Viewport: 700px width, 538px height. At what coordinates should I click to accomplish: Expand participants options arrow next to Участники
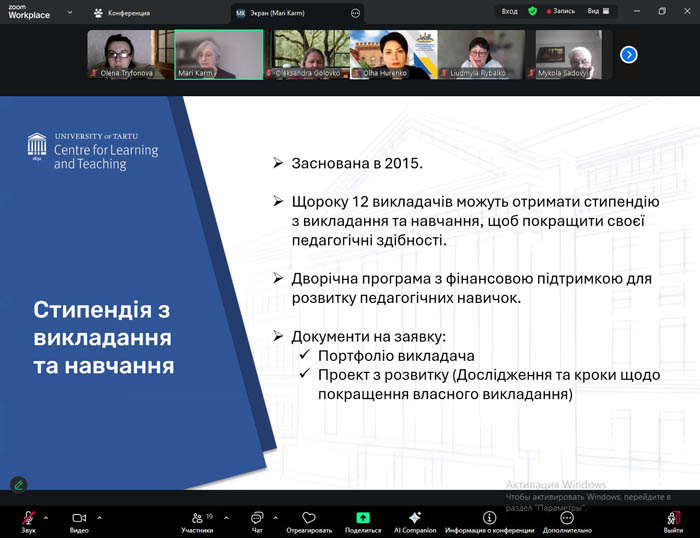point(226,518)
